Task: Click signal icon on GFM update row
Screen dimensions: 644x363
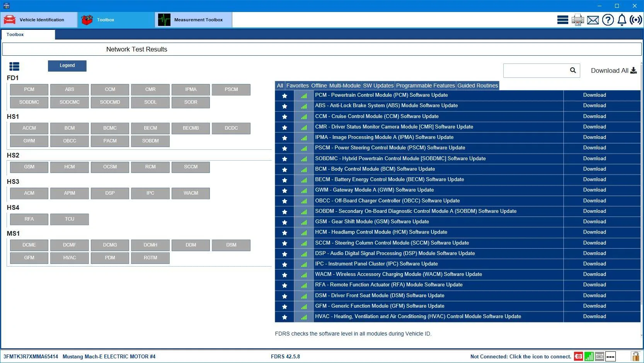Action: tap(304, 306)
